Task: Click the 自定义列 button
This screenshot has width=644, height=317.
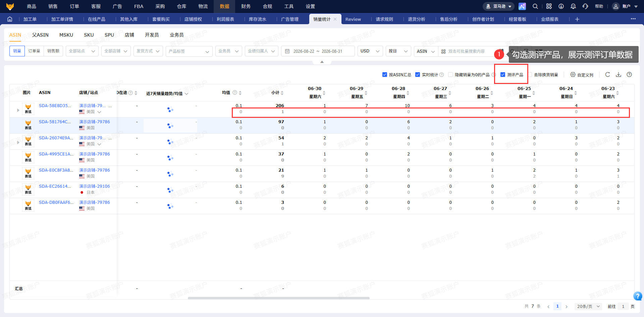Action: 582,75
